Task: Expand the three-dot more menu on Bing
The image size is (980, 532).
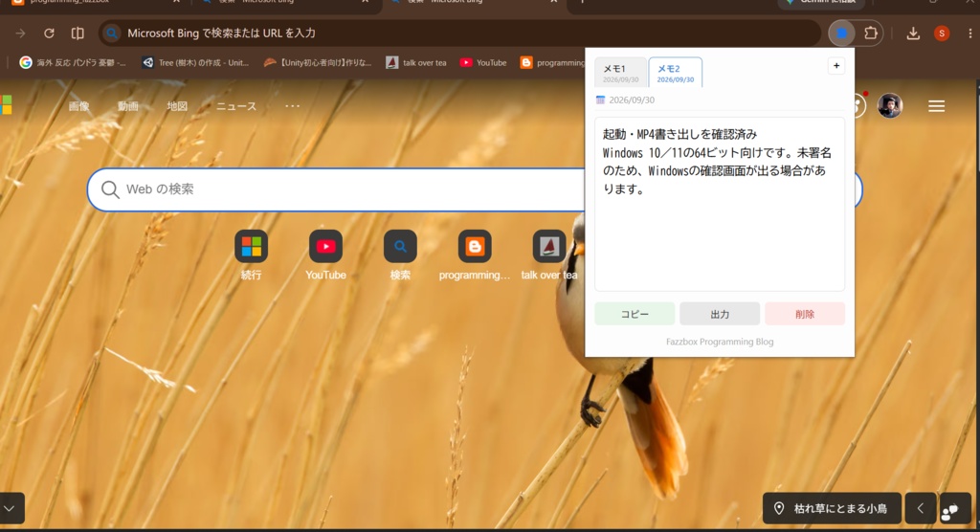Action: [x=293, y=106]
